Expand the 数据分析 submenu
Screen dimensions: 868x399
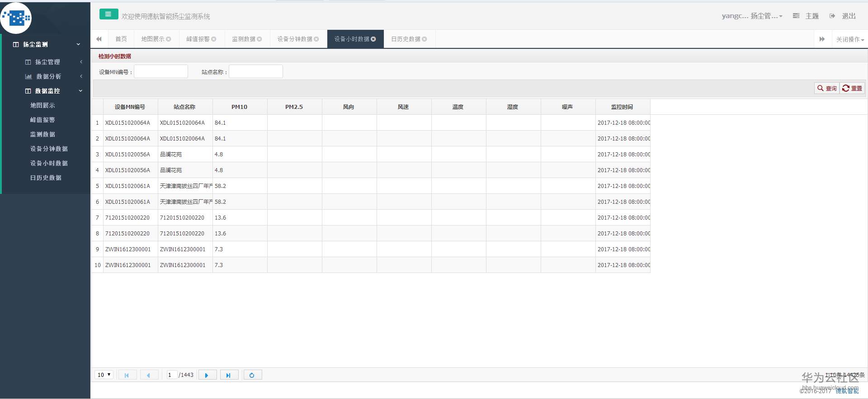pyautogui.click(x=81, y=76)
